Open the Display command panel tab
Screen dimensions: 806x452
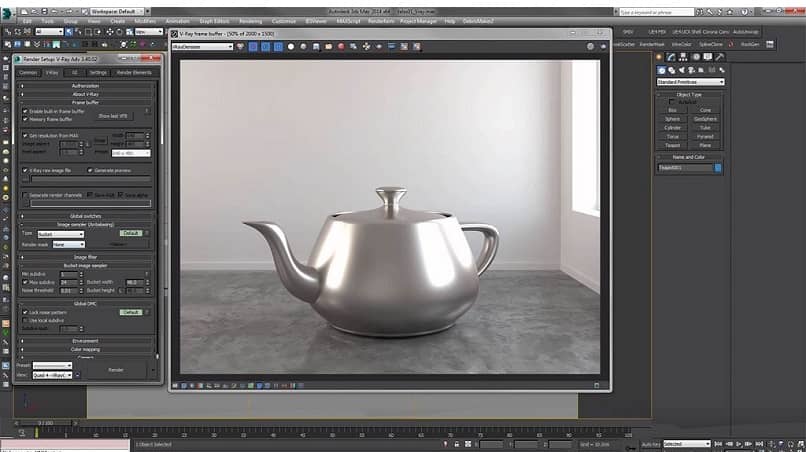click(x=708, y=57)
